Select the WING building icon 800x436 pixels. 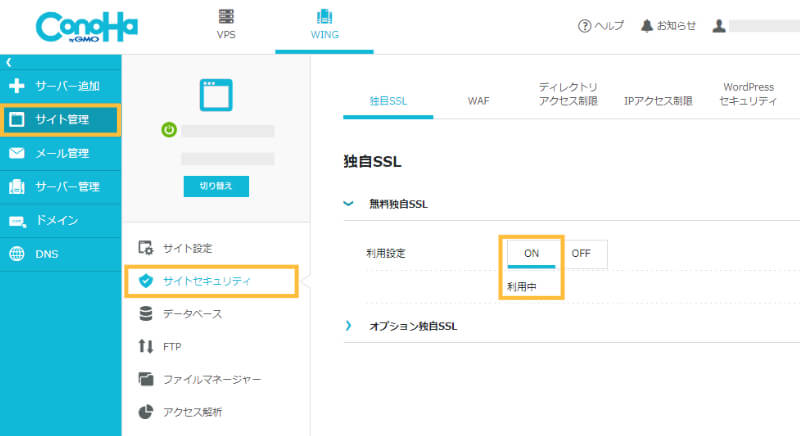click(324, 16)
